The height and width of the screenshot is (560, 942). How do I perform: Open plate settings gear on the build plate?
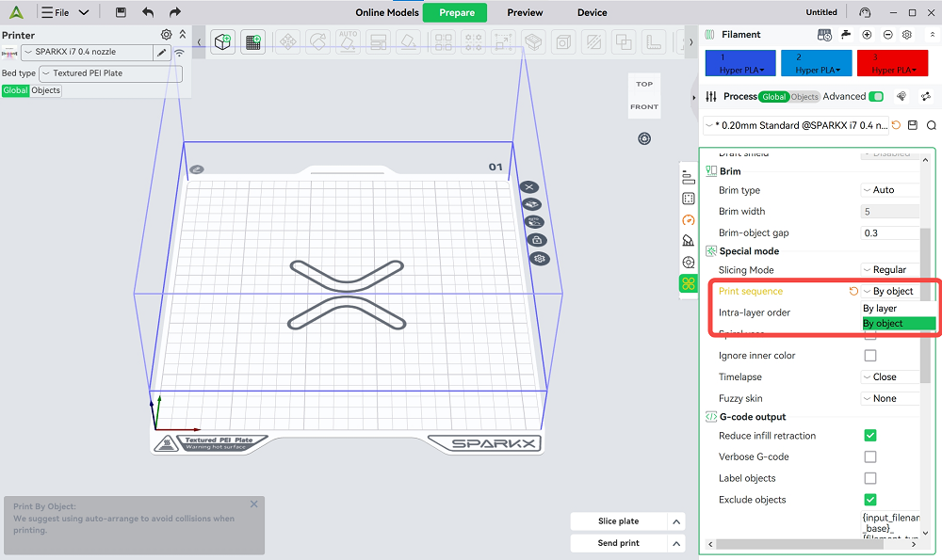[x=539, y=258]
